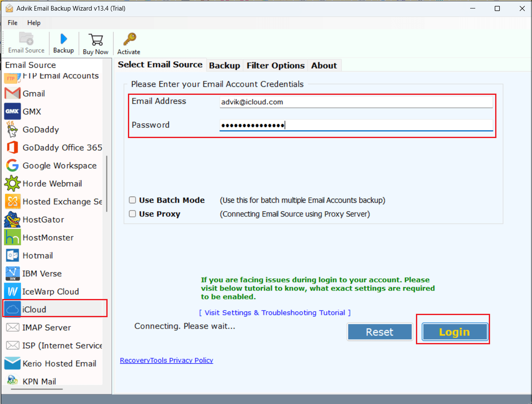Click the Activate key icon
Screen dimensions: 532x404
(x=129, y=39)
